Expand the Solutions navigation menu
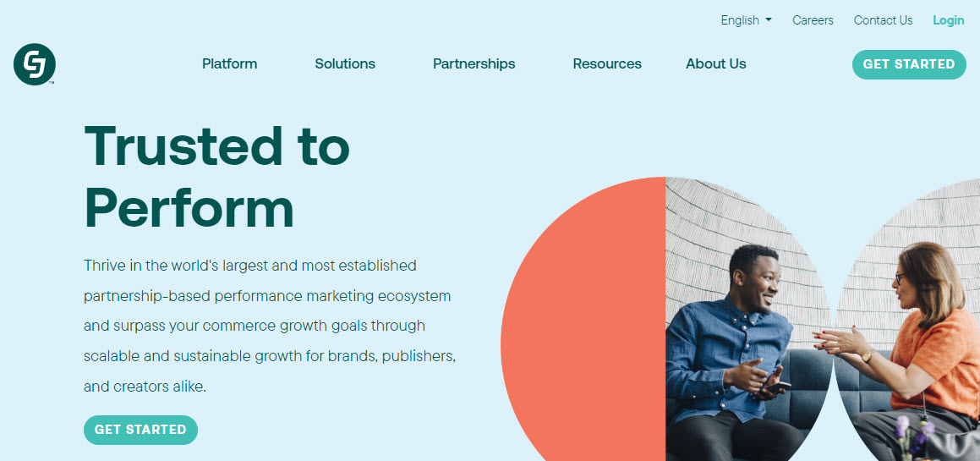The height and width of the screenshot is (461, 980). pyautogui.click(x=345, y=63)
